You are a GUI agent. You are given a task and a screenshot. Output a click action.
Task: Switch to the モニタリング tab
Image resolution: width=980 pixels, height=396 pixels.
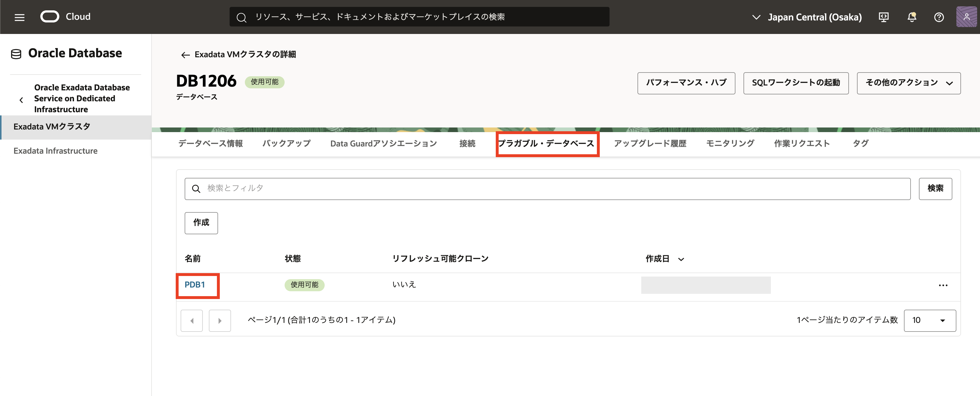point(730,143)
